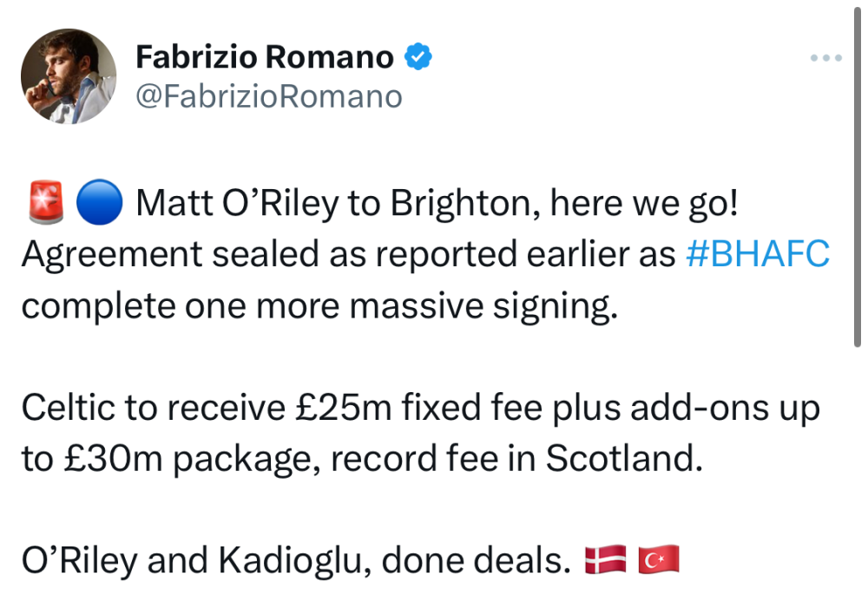Click the Denmark flag emoji
The height and width of the screenshot is (602, 868).
[x=605, y=560]
